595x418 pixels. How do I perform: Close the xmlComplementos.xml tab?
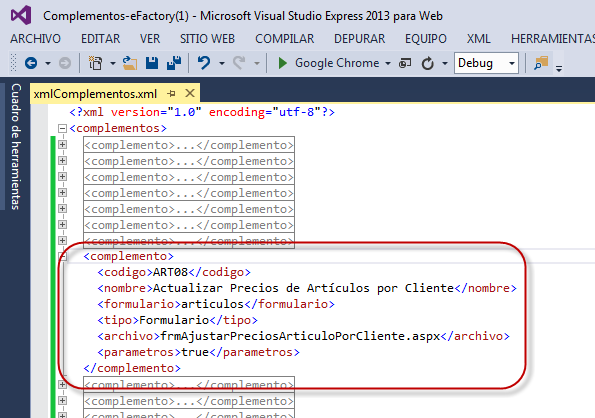[190, 93]
